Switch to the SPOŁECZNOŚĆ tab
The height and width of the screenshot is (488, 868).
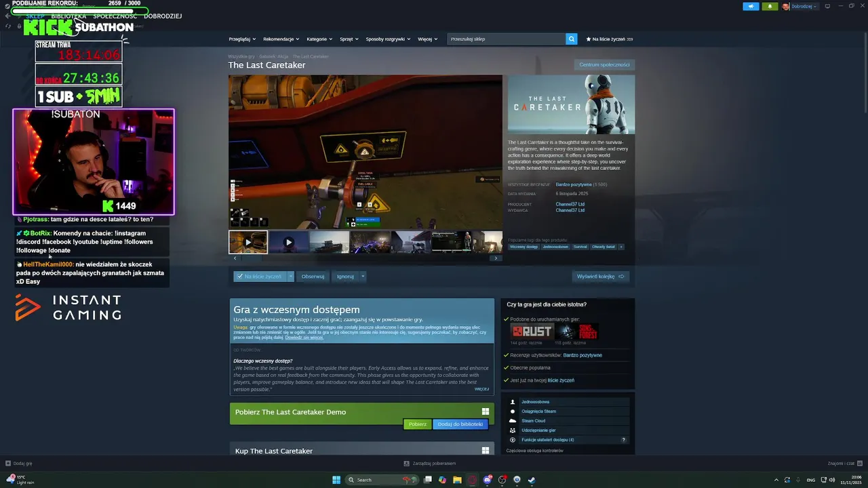pyautogui.click(x=115, y=16)
